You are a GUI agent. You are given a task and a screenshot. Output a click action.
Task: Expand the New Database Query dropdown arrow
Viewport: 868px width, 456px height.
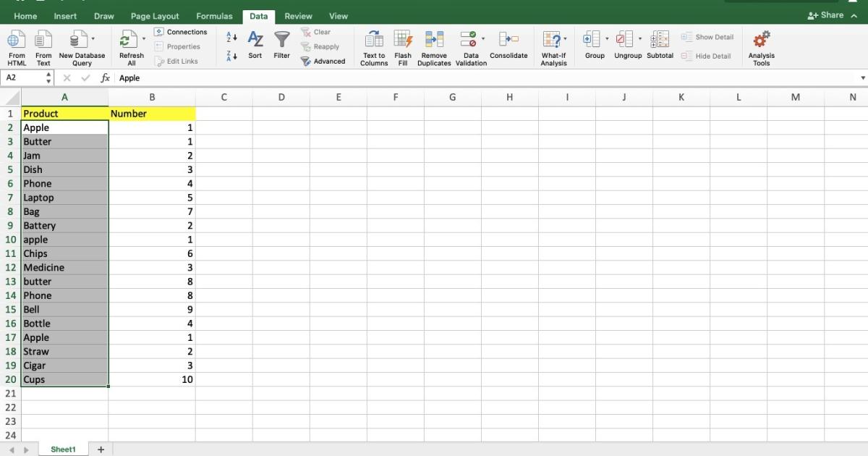tap(93, 38)
